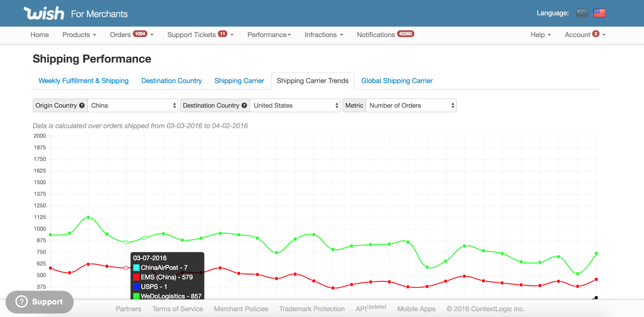644x317 pixels.
Task: Click the Shipping Performance heading
Action: coord(92,59)
